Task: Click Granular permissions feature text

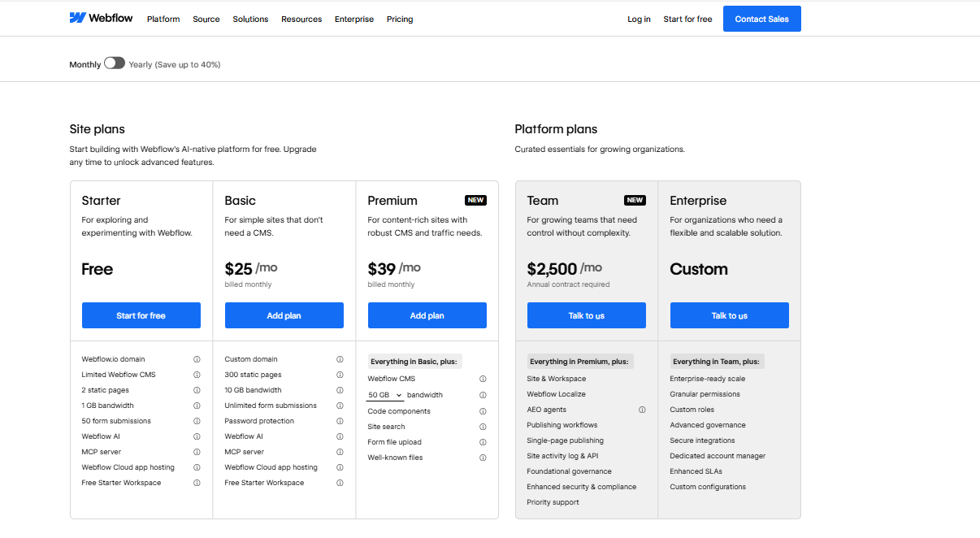Action: (705, 394)
